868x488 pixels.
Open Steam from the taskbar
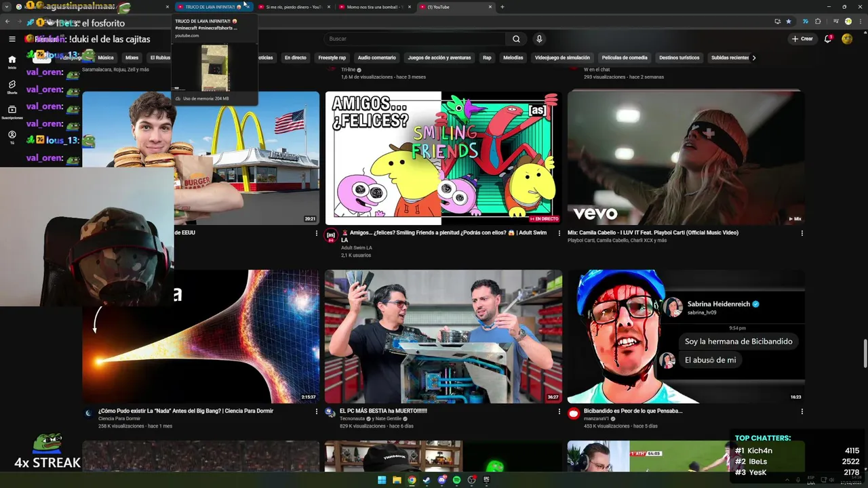[x=427, y=480]
